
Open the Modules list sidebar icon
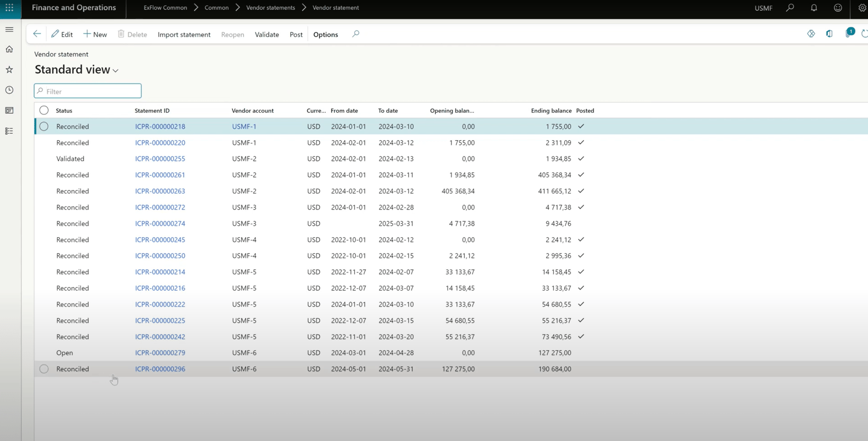pos(9,131)
